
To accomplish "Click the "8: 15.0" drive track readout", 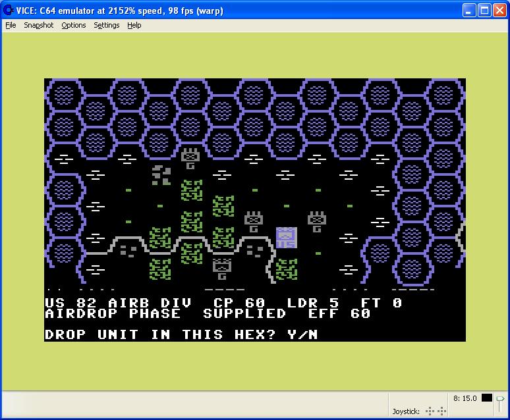I will coord(465,398).
